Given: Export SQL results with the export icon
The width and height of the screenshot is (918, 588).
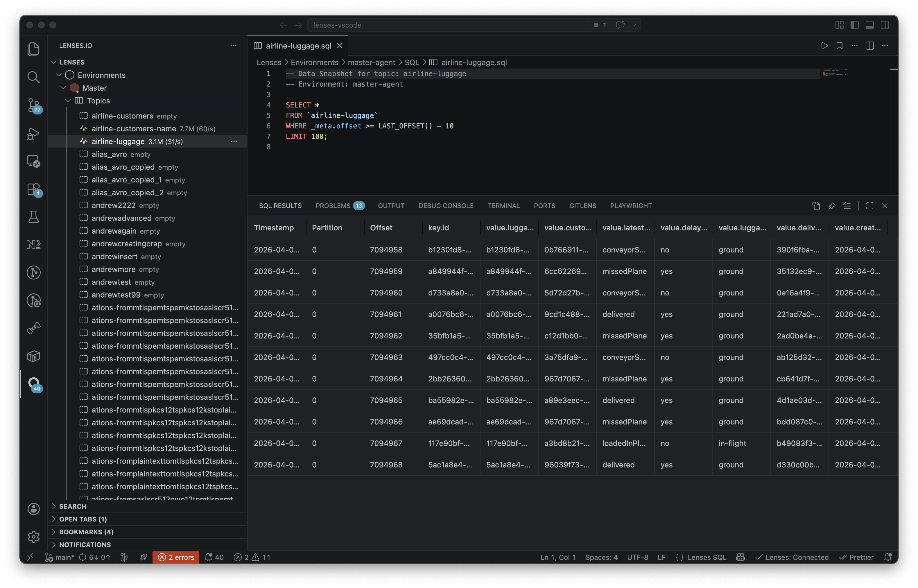Looking at the screenshot, I should pyautogui.click(x=816, y=206).
